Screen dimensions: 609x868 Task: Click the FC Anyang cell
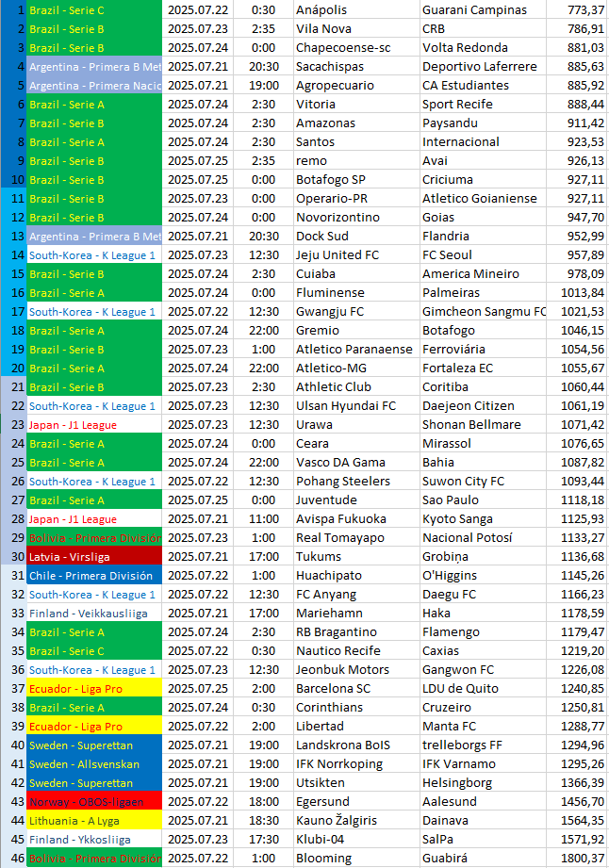(356, 594)
